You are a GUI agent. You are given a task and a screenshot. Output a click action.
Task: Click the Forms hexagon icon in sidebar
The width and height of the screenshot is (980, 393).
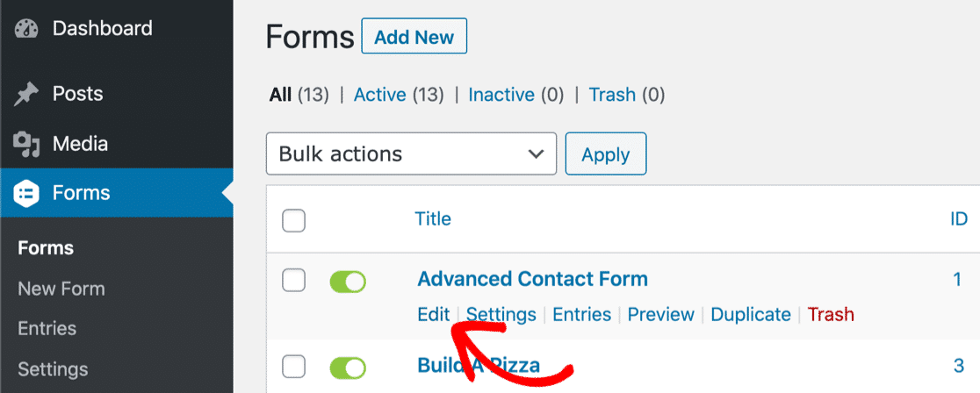pyautogui.click(x=26, y=192)
